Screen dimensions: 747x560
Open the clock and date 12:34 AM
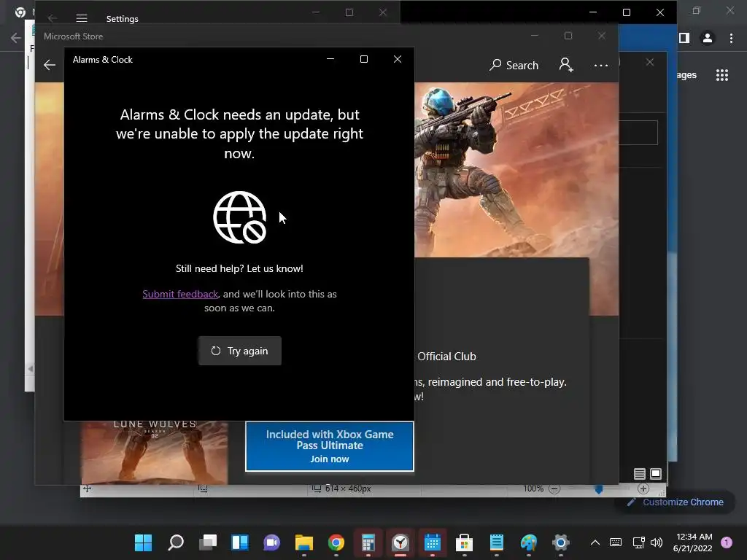pos(693,542)
